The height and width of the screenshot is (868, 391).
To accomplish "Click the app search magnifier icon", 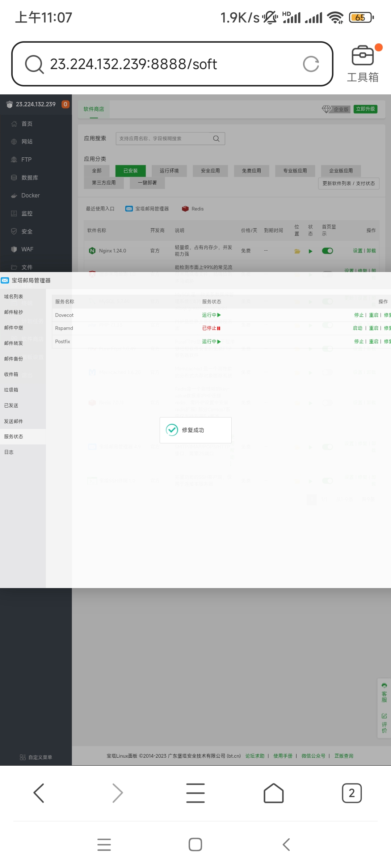I will [x=216, y=139].
